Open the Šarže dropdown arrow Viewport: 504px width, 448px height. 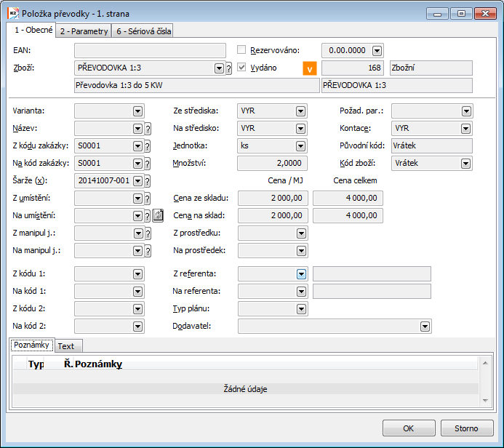tap(137, 181)
